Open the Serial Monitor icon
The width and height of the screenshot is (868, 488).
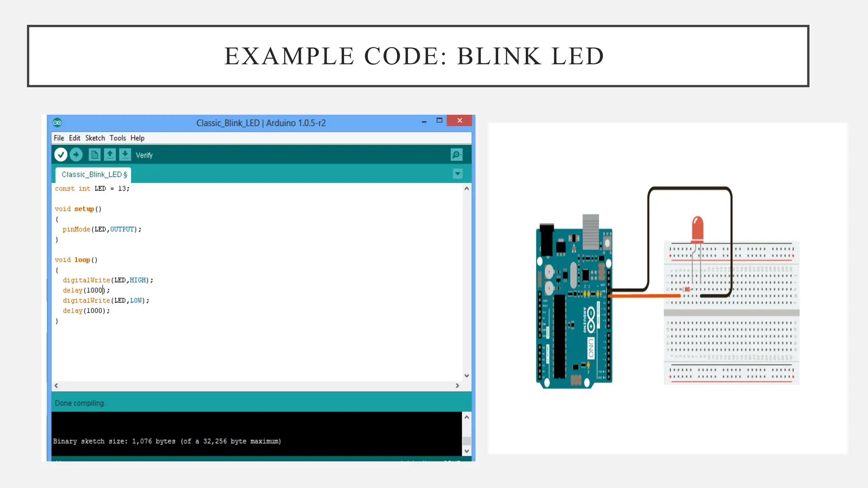(456, 155)
